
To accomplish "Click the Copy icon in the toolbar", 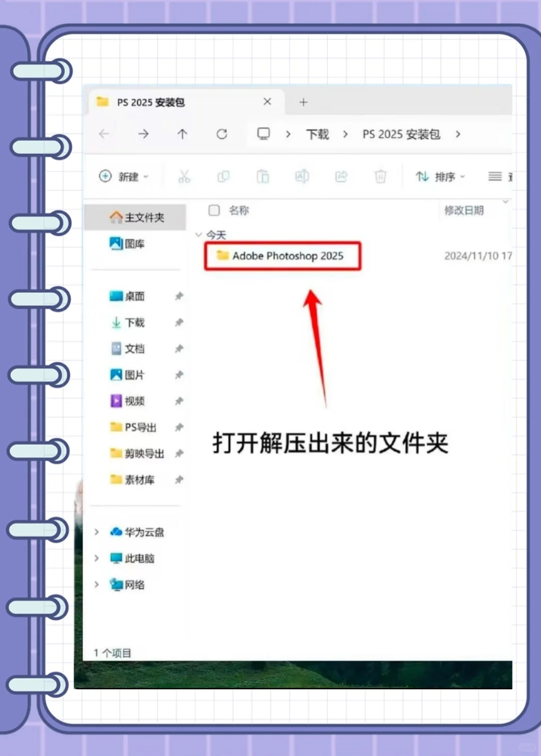I will [223, 176].
